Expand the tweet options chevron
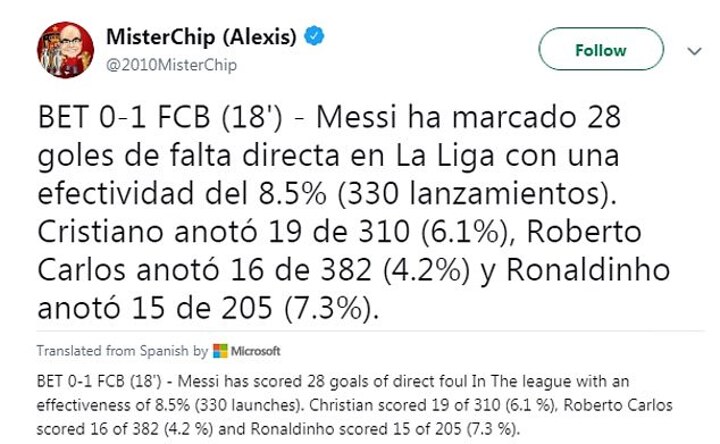This screenshot has height=444, width=720. point(694,50)
